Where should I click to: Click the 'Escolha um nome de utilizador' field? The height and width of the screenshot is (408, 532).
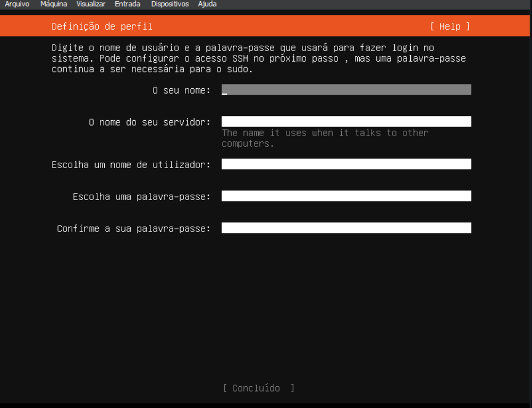point(345,164)
